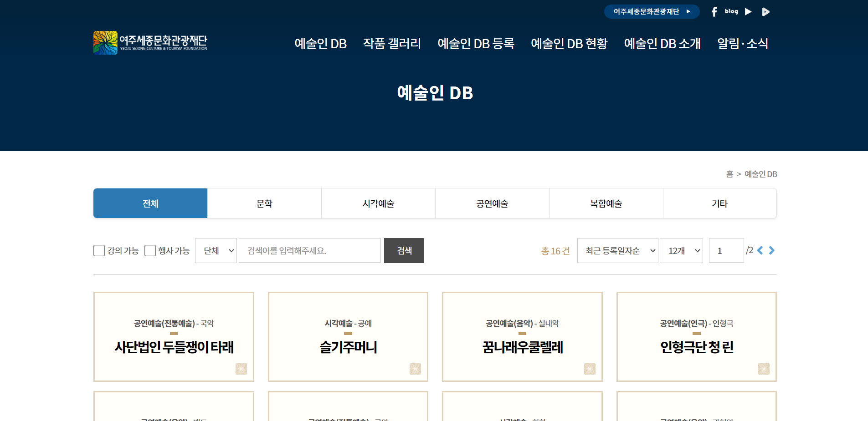868x421 pixels.
Task: Switch to the 시각예술 tab
Action: (x=378, y=203)
